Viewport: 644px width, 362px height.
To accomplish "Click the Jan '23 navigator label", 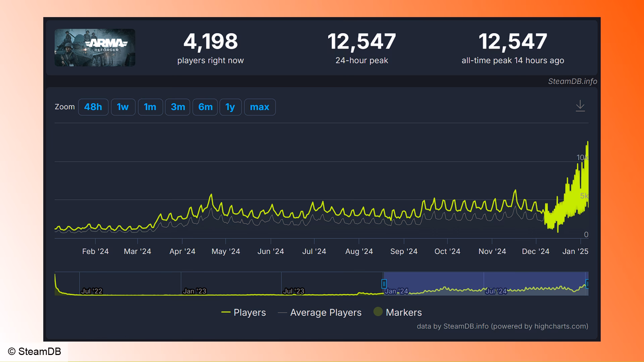I will tap(195, 291).
